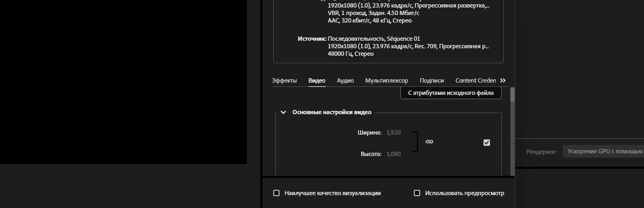Uncheck the match source dimensions checkbox

click(487, 143)
